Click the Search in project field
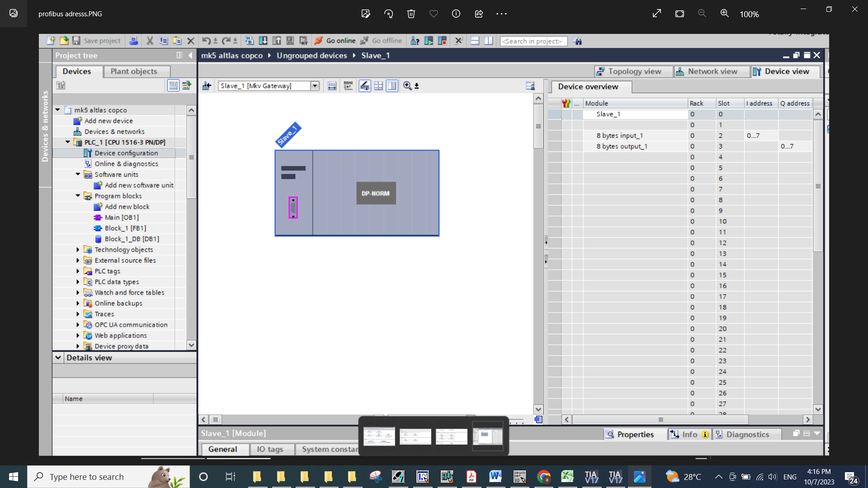The width and height of the screenshot is (868, 488). tap(533, 41)
